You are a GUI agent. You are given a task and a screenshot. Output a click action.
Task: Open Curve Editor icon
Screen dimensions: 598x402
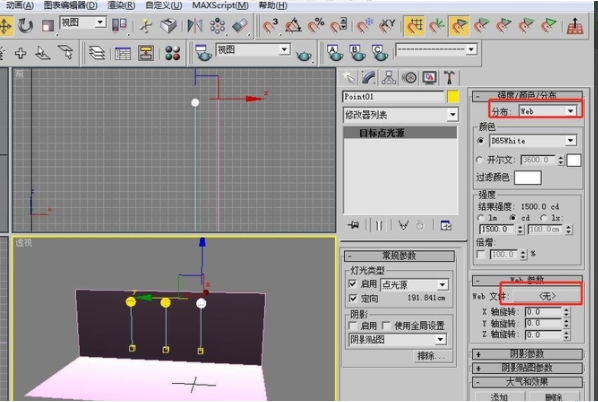(122, 53)
